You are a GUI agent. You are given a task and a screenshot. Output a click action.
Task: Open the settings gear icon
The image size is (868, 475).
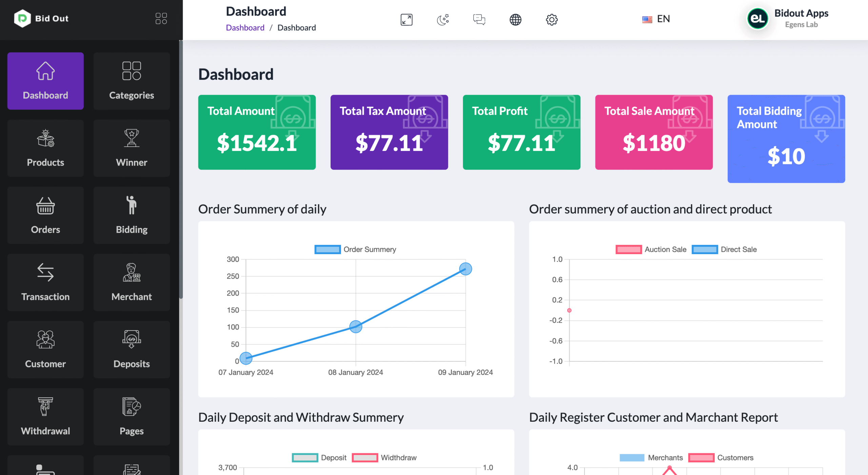coord(552,20)
